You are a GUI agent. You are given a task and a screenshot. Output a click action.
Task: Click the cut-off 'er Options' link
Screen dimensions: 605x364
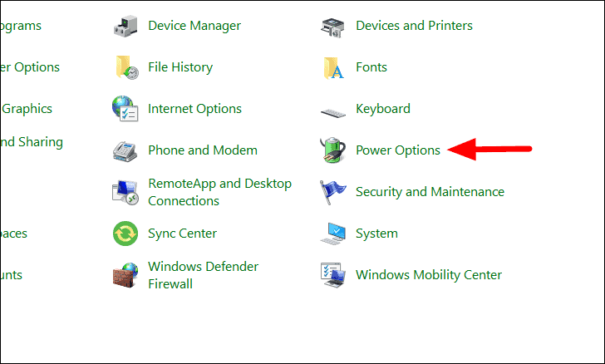(x=30, y=67)
